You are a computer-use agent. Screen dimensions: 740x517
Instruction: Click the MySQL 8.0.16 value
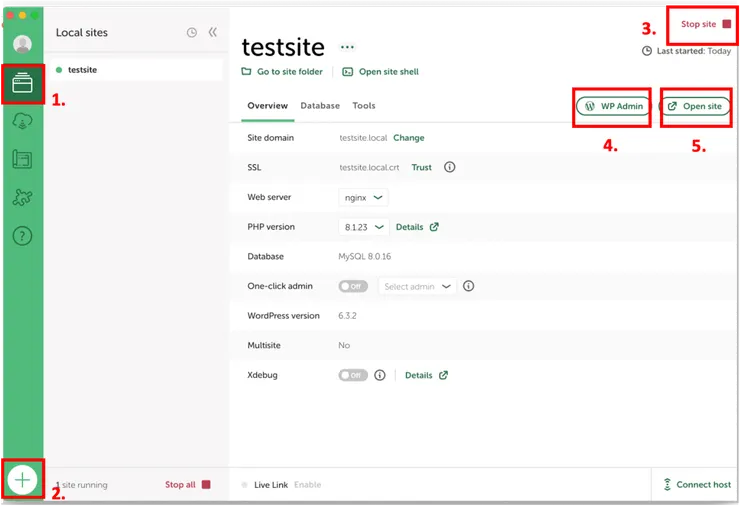click(x=365, y=256)
